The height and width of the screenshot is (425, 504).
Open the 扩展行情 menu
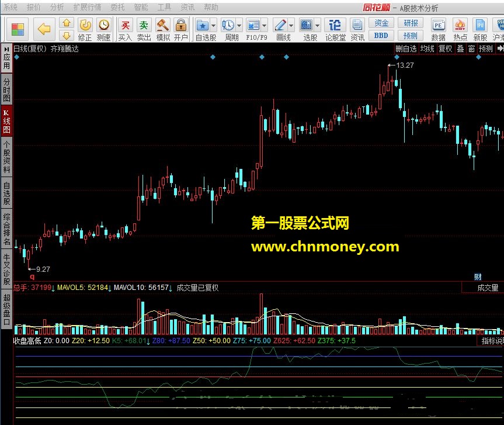(87, 7)
